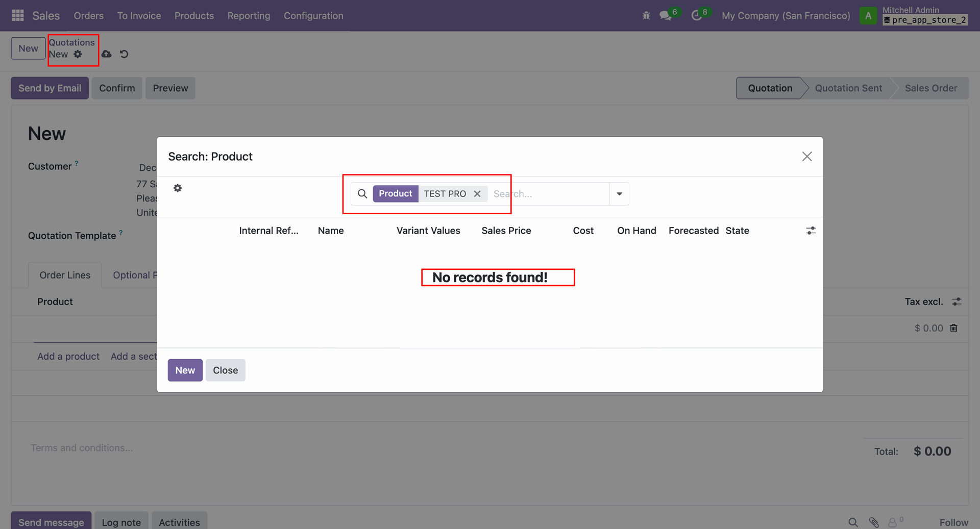Sort by On Hand column header

click(636, 231)
